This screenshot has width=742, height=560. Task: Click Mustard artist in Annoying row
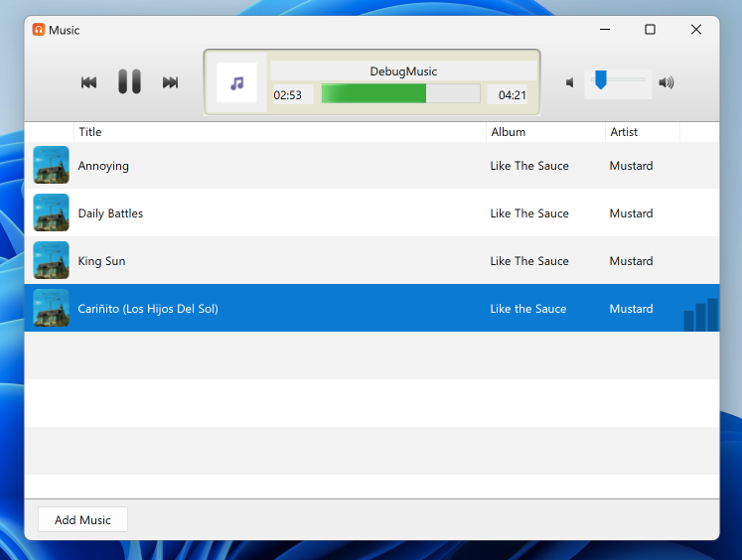tap(631, 166)
